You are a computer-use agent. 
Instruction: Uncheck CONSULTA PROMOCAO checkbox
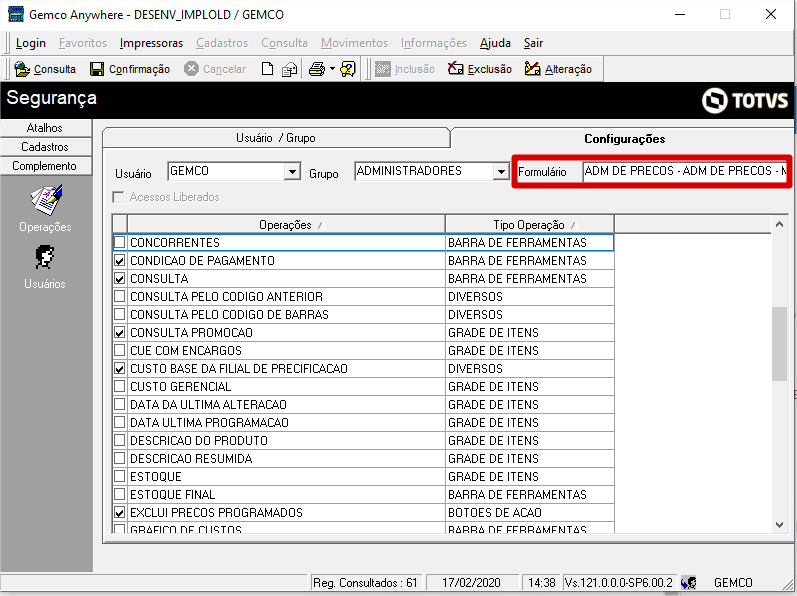[x=119, y=333]
